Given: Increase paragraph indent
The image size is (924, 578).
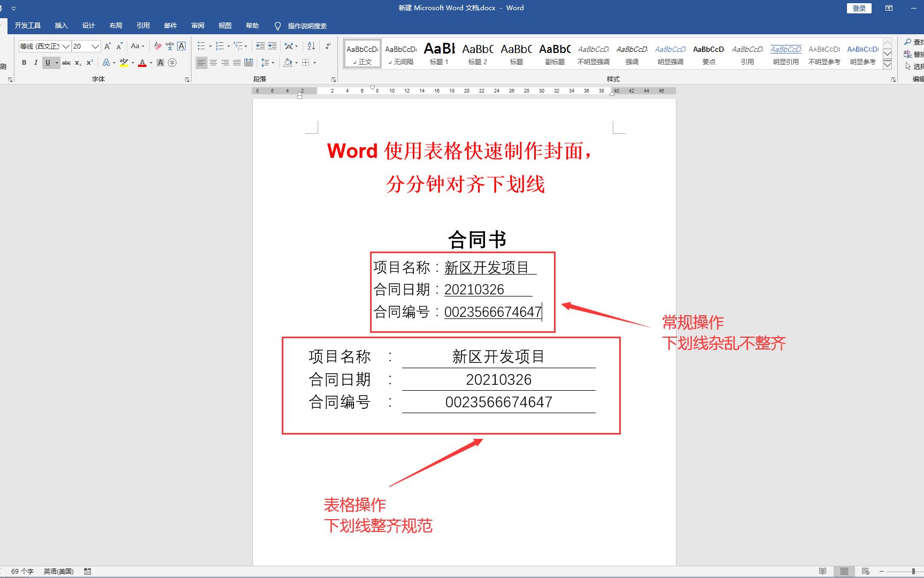Looking at the screenshot, I should click(272, 46).
